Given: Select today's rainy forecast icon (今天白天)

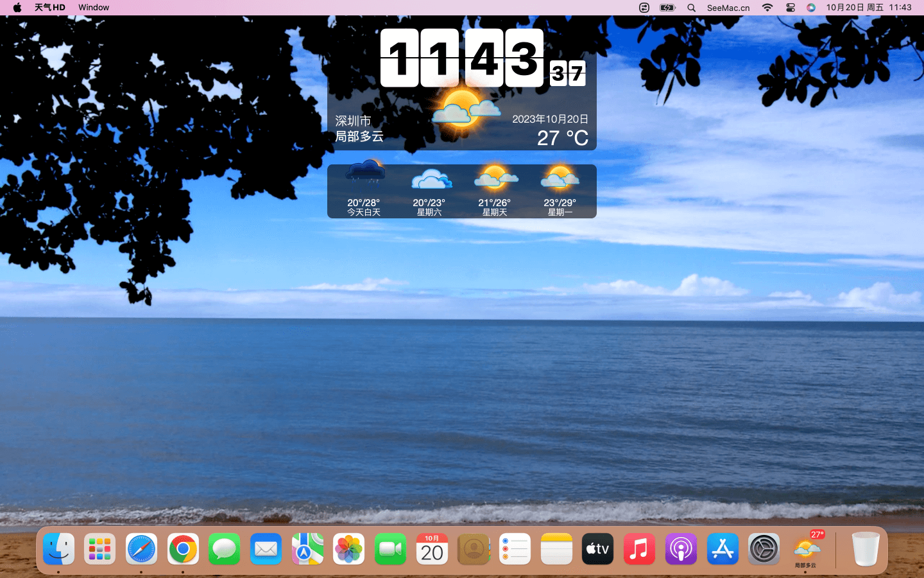Looking at the screenshot, I should [x=364, y=173].
